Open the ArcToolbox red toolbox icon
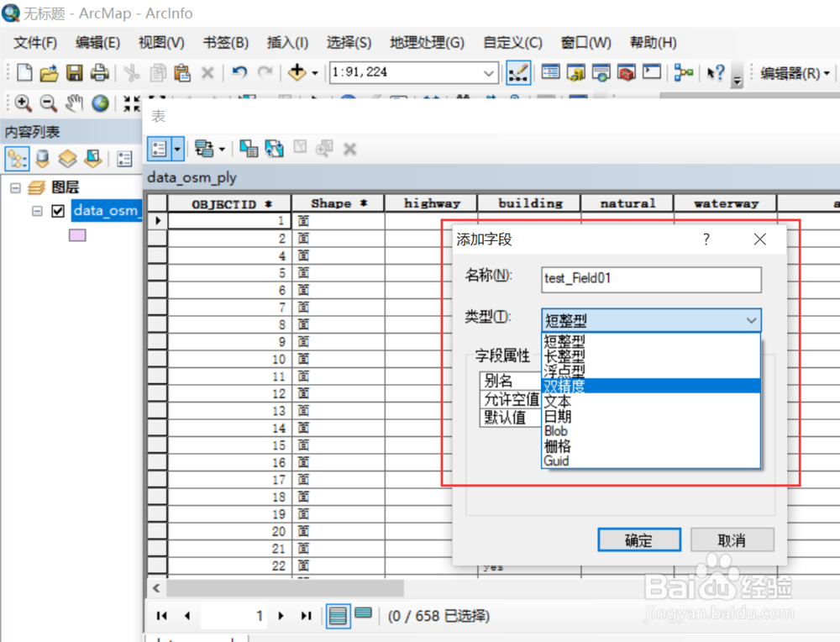 [627, 72]
